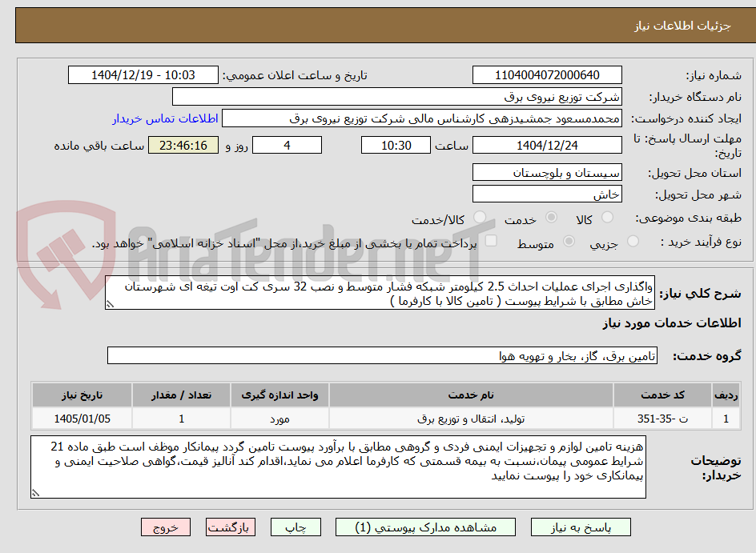Click the announcement date field 1404/12/19 - 10:03
Viewport: 756px width, 553px height.
[143, 75]
